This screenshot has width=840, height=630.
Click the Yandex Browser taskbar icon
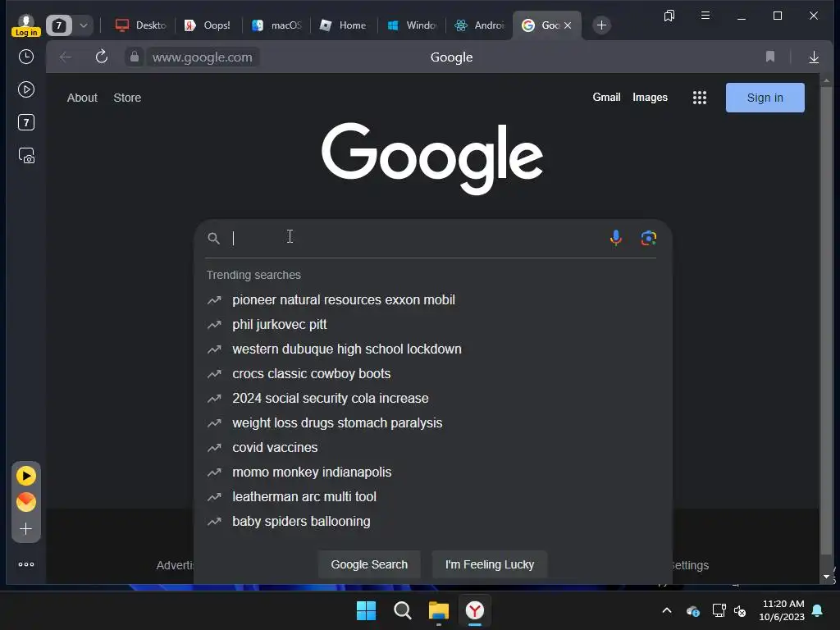tap(475, 610)
